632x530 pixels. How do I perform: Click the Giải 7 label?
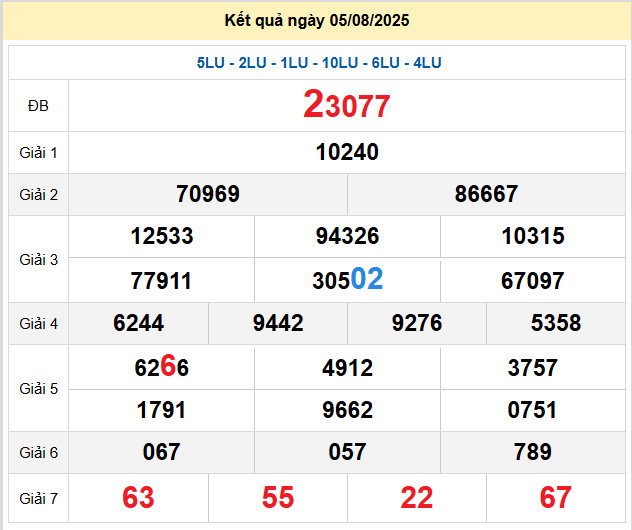[x=38, y=499]
